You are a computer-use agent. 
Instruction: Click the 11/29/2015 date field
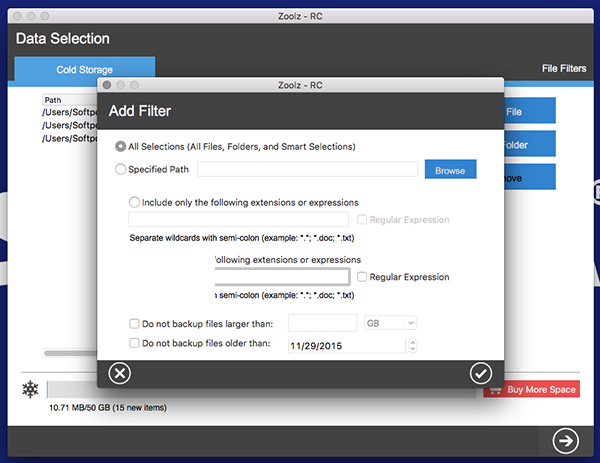coord(347,346)
